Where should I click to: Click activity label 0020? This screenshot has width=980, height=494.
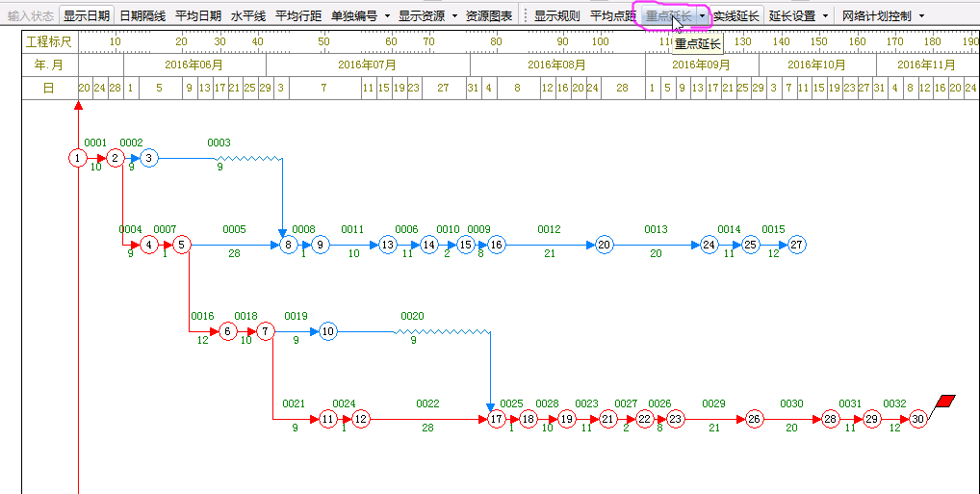412,317
